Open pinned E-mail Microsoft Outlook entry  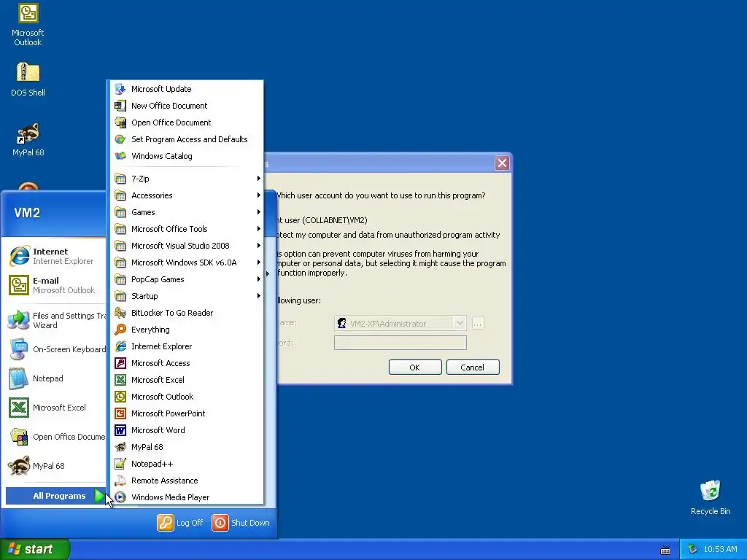56,285
